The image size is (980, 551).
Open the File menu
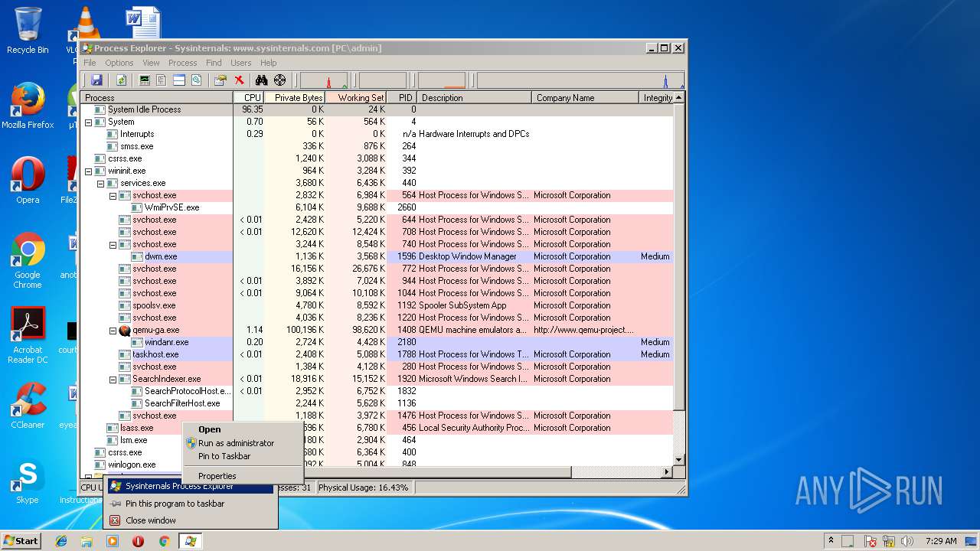[90, 63]
